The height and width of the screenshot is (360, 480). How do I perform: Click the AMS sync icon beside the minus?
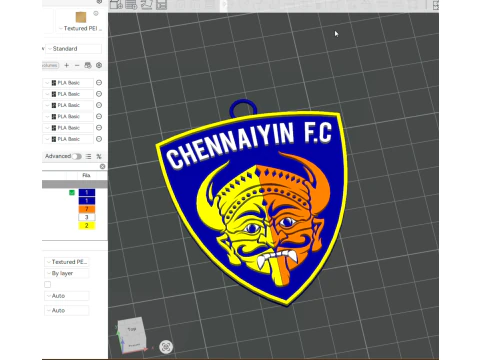(x=88, y=65)
